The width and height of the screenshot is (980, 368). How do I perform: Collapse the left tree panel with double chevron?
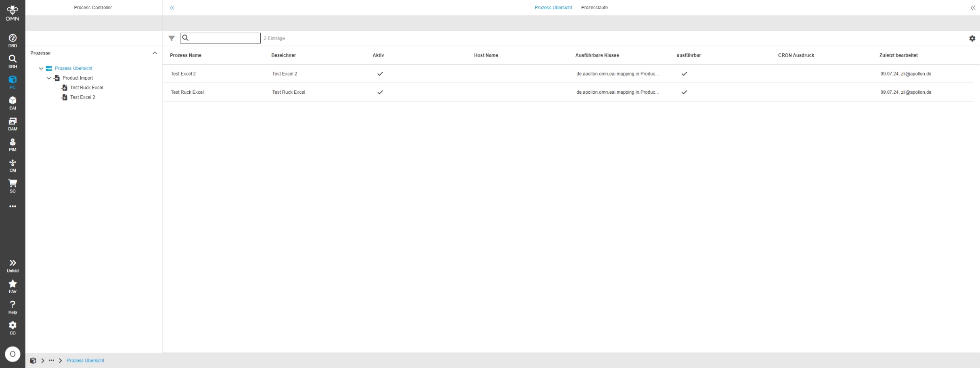(172, 8)
